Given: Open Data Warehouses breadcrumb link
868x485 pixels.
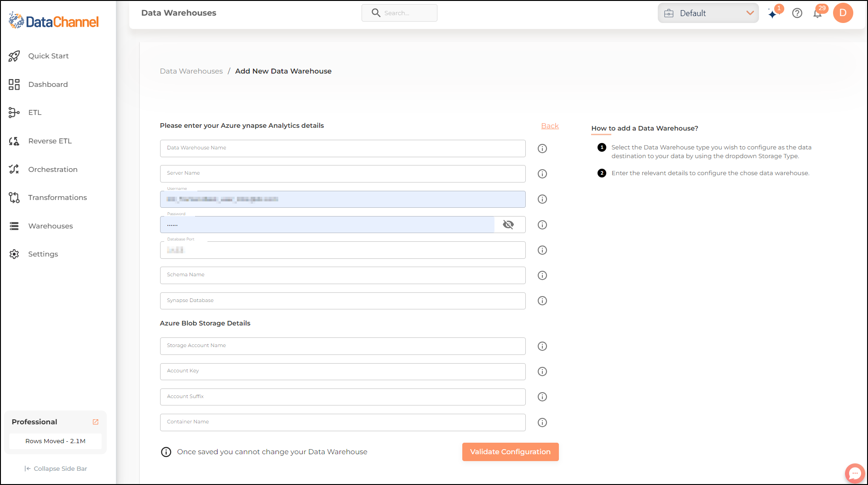Looking at the screenshot, I should pyautogui.click(x=191, y=71).
